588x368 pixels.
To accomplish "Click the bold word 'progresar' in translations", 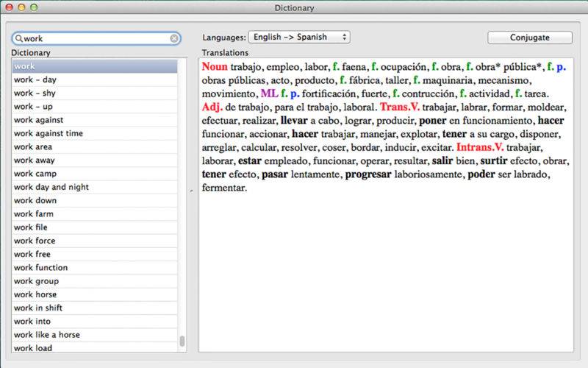I will coord(368,174).
